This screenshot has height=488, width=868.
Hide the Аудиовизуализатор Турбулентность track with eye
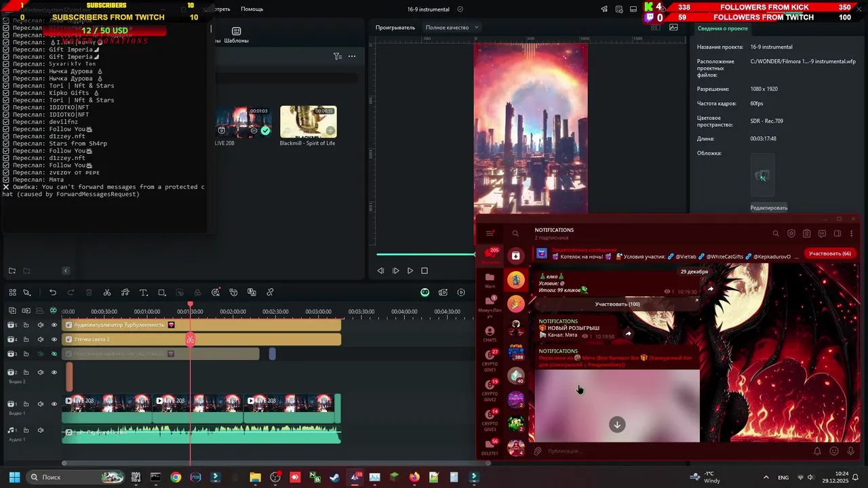click(x=54, y=325)
